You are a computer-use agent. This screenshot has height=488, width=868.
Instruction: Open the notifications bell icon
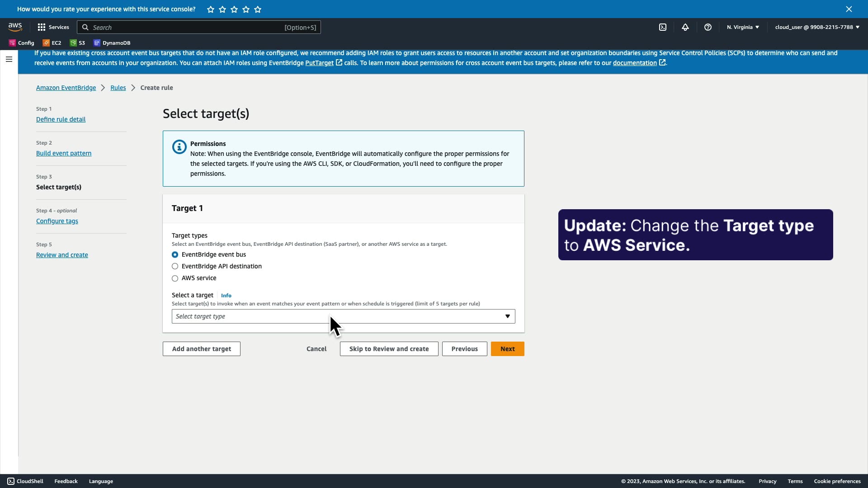(685, 27)
